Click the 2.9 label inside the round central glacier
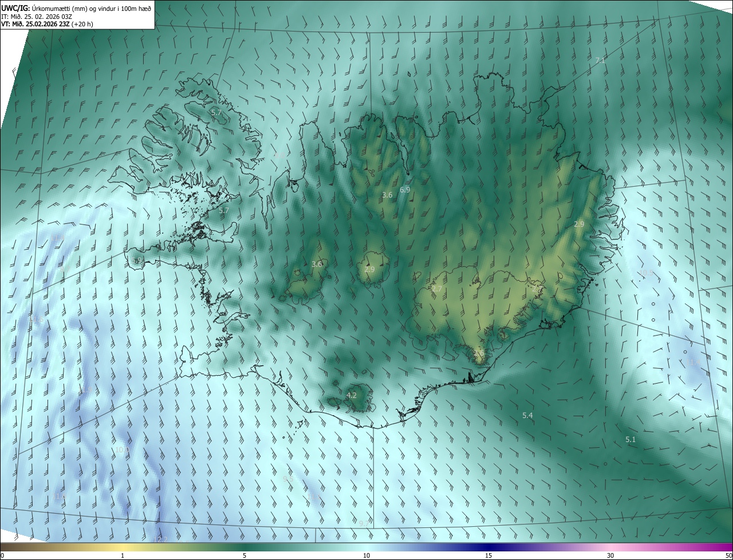This screenshot has width=733, height=560. [x=369, y=269]
